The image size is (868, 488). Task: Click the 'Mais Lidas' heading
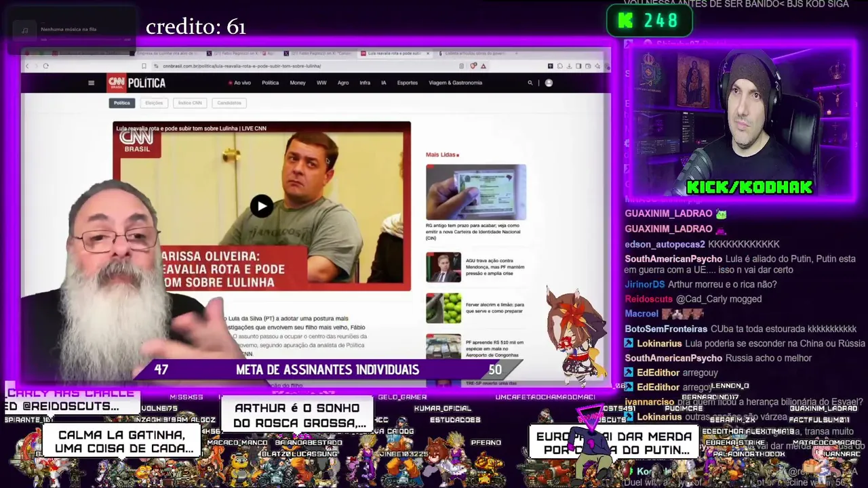(442, 155)
